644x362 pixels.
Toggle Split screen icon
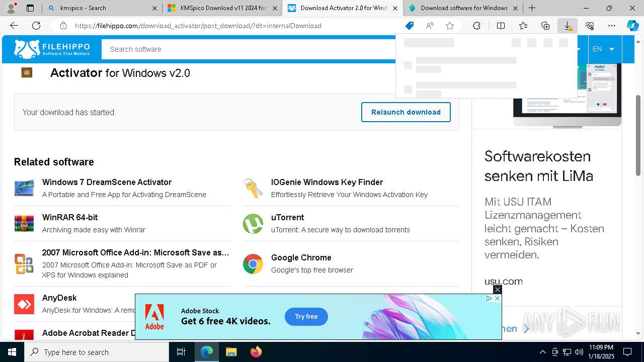[501, 26]
